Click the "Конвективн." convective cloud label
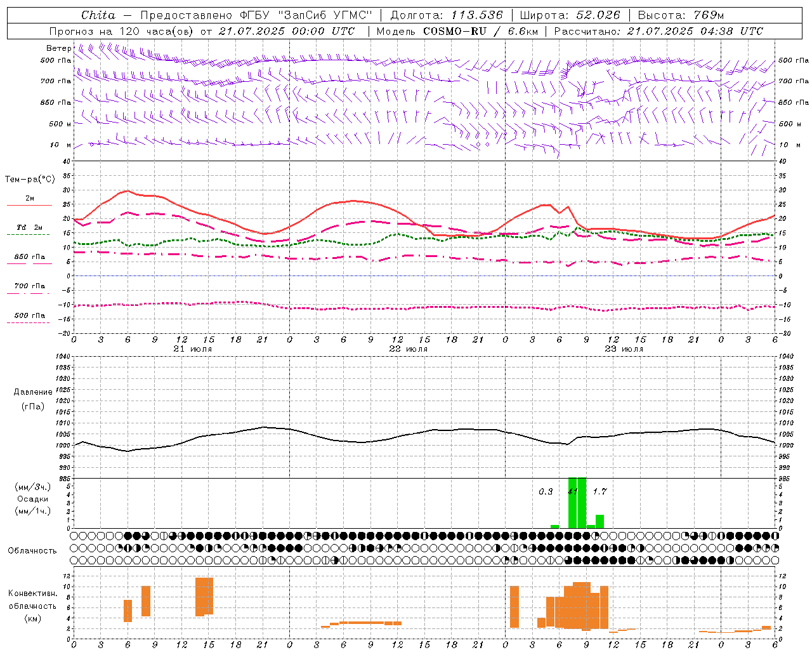 [x=33, y=594]
